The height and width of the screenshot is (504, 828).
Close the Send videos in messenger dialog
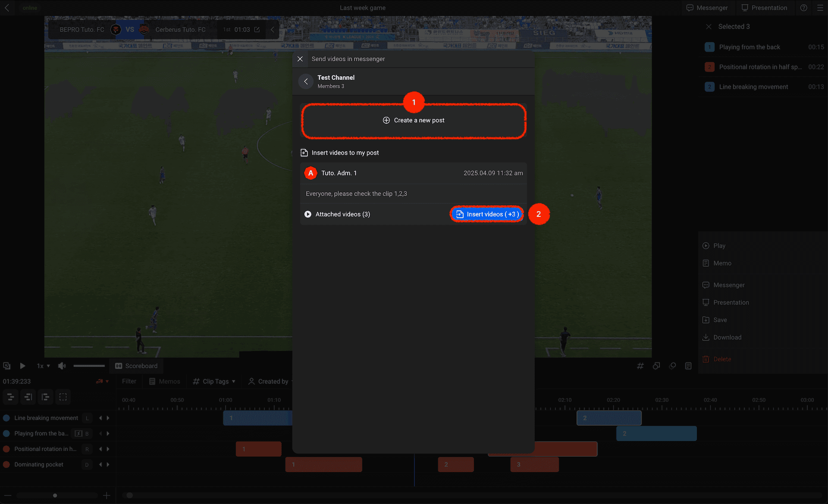click(x=300, y=59)
